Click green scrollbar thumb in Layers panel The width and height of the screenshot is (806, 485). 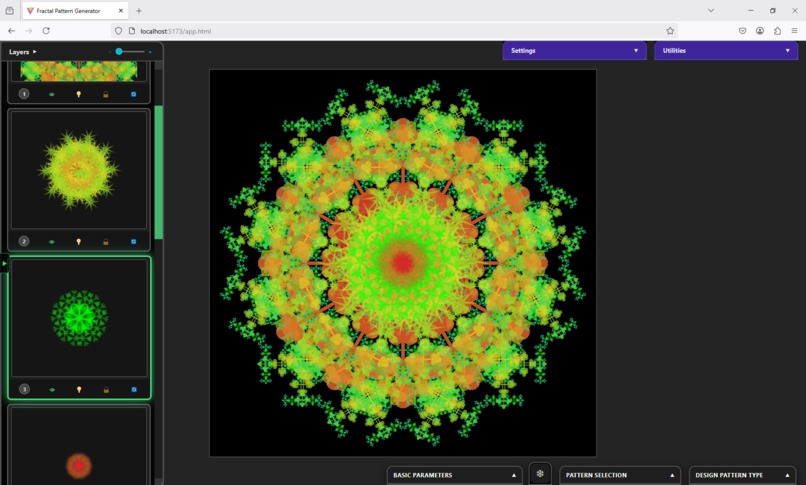(x=159, y=172)
